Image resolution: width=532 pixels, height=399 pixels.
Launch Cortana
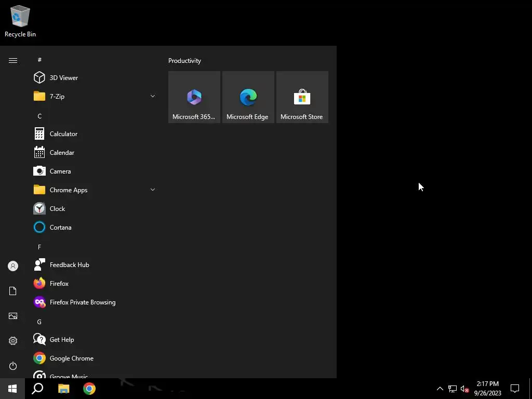(x=95, y=228)
